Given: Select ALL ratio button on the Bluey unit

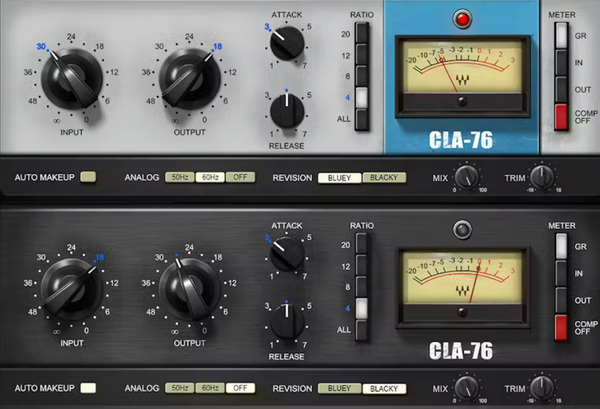Looking at the screenshot, I should (x=362, y=119).
